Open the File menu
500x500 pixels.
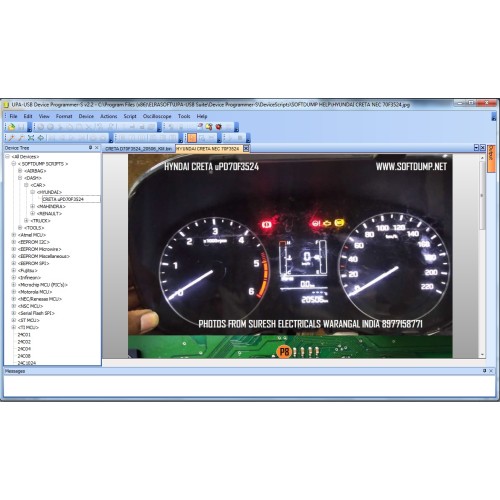(x=13, y=116)
